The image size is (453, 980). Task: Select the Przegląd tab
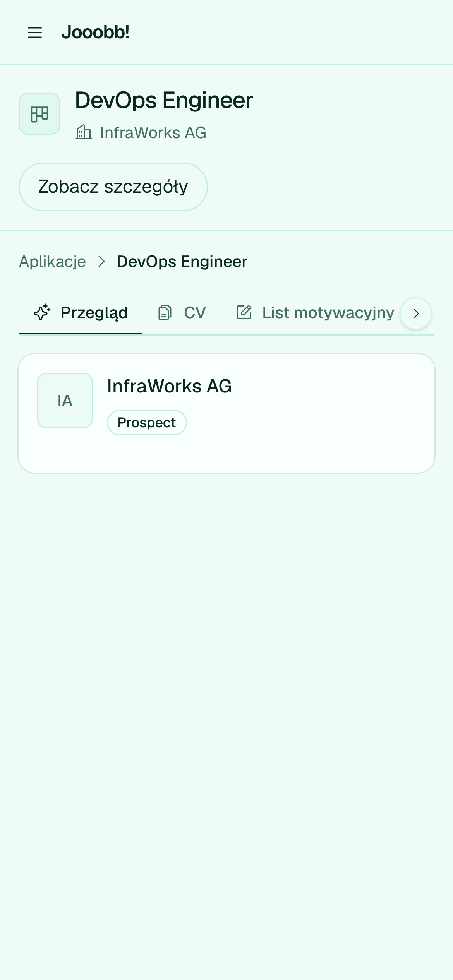[80, 313]
